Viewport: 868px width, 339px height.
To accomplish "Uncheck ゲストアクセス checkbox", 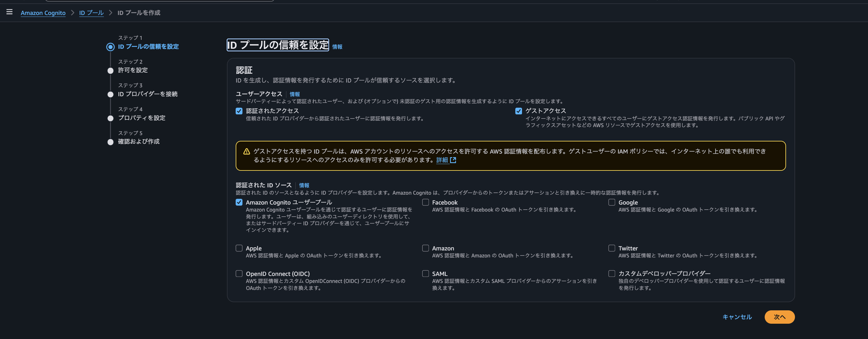I will pyautogui.click(x=519, y=111).
